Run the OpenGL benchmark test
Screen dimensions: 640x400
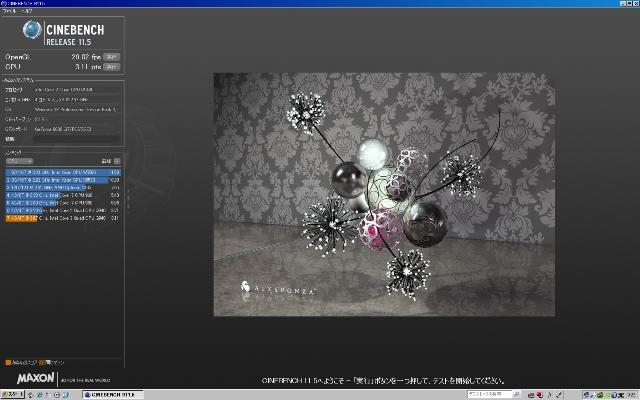click(111, 57)
